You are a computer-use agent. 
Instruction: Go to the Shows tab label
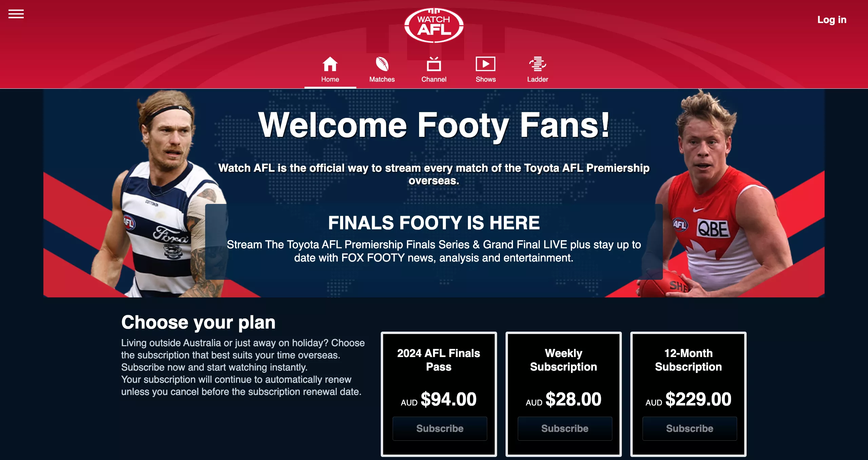pyautogui.click(x=486, y=79)
